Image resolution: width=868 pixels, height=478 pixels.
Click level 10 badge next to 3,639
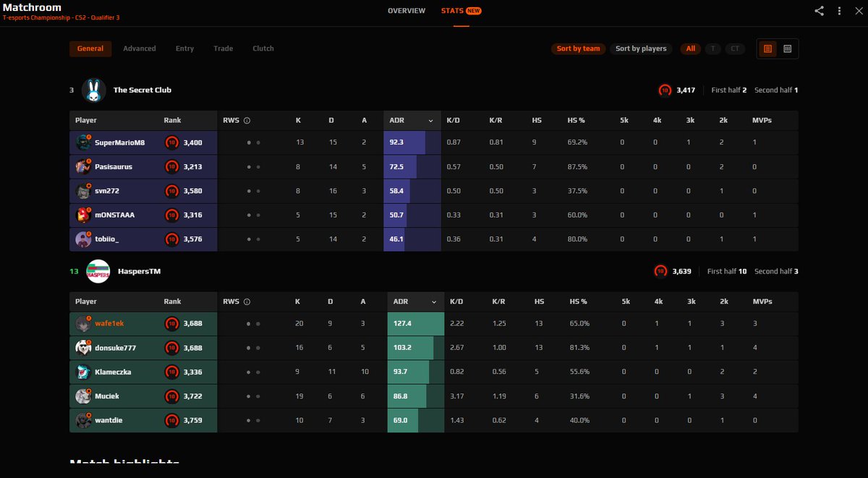pyautogui.click(x=660, y=271)
